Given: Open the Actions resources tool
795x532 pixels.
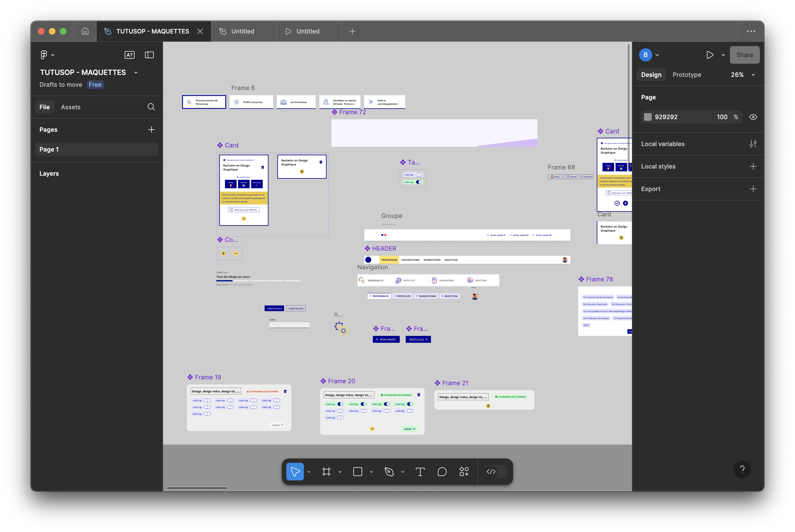Looking at the screenshot, I should [464, 472].
